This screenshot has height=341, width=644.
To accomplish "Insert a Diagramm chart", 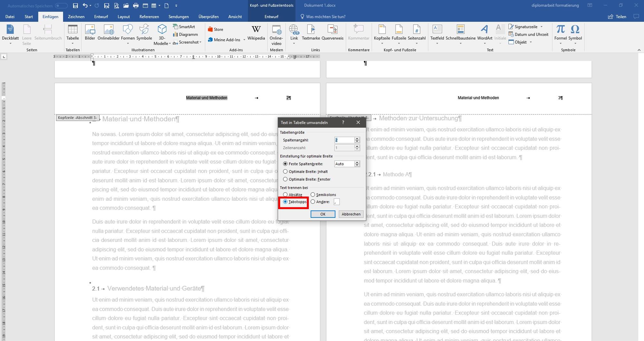I will [185, 34].
